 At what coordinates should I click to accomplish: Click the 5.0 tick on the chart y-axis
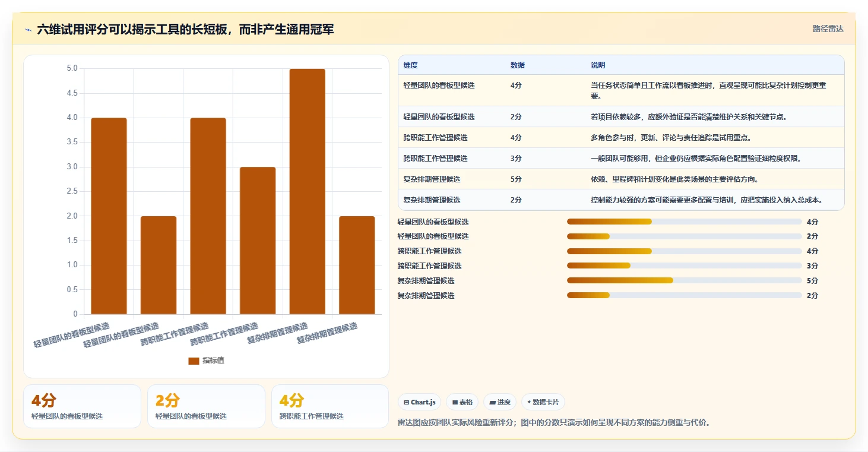click(x=72, y=69)
